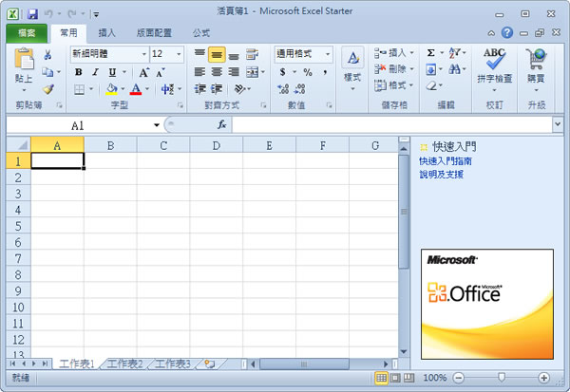
Task: Activate the Format Painter brush
Action: pyautogui.click(x=48, y=89)
